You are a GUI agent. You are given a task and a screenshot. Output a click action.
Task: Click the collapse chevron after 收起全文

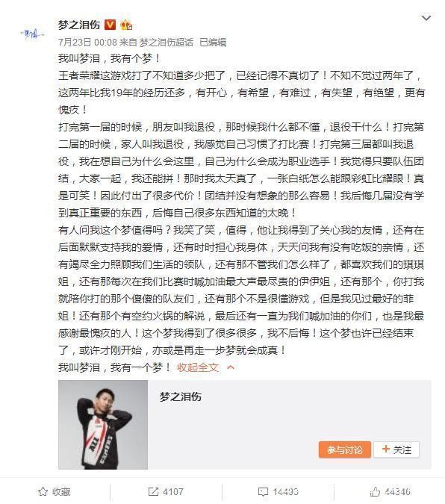click(x=231, y=367)
